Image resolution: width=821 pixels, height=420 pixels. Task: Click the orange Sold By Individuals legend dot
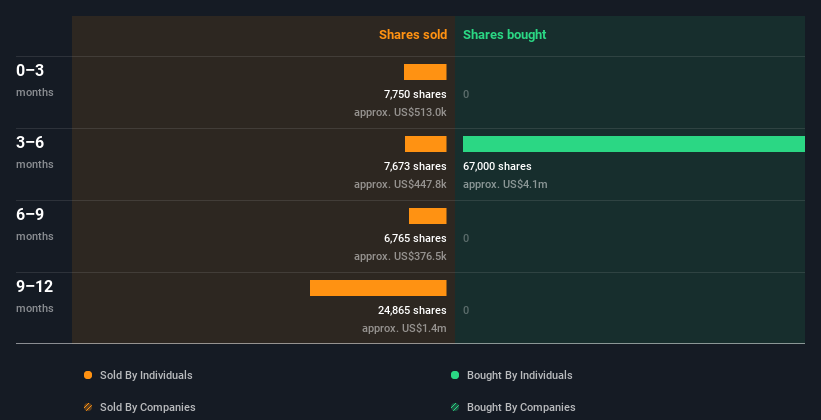[88, 375]
